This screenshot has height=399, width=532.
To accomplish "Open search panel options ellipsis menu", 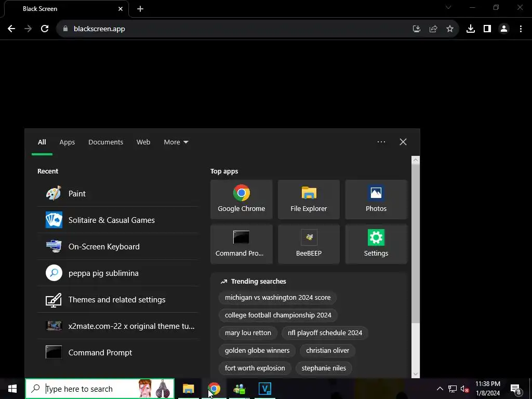I will (x=381, y=142).
